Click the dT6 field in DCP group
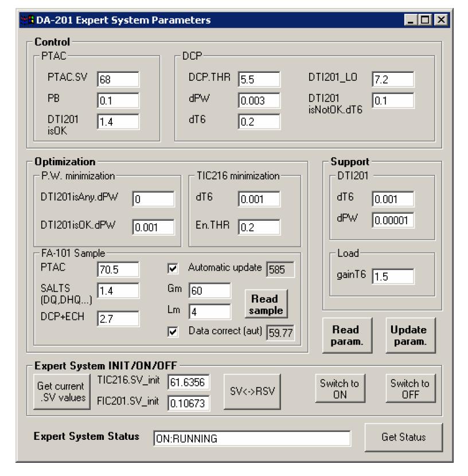468x476 pixels. [x=259, y=122]
